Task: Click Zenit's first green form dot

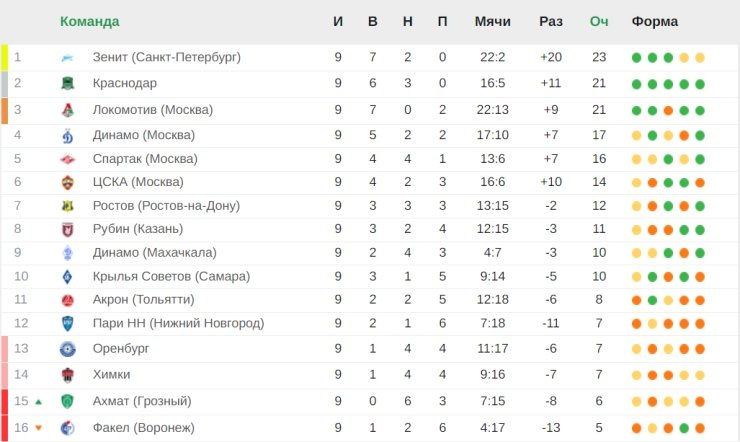Action: [636, 58]
